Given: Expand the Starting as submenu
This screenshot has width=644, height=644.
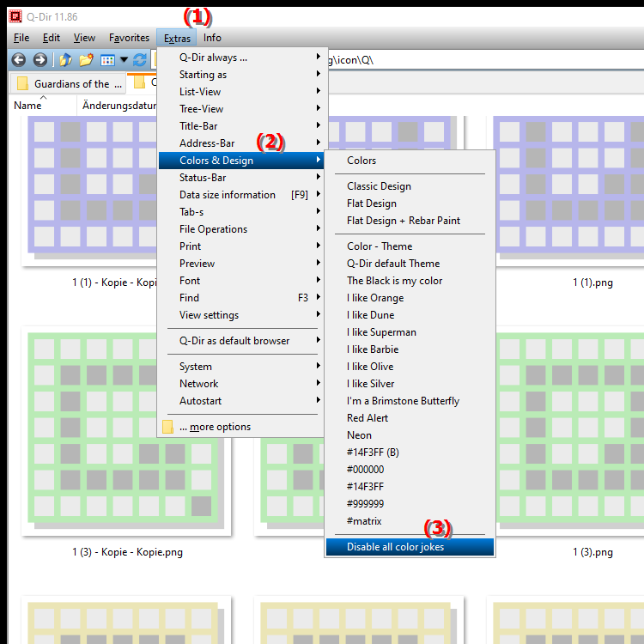Looking at the screenshot, I should click(x=241, y=75).
